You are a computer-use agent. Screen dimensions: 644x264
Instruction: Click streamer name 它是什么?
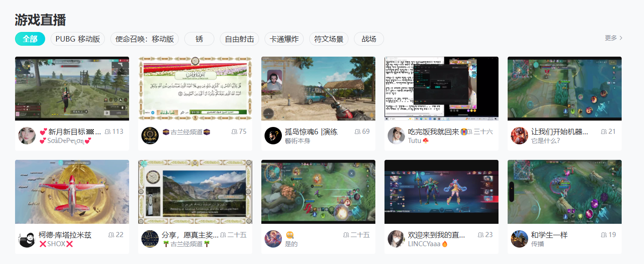coord(545,141)
